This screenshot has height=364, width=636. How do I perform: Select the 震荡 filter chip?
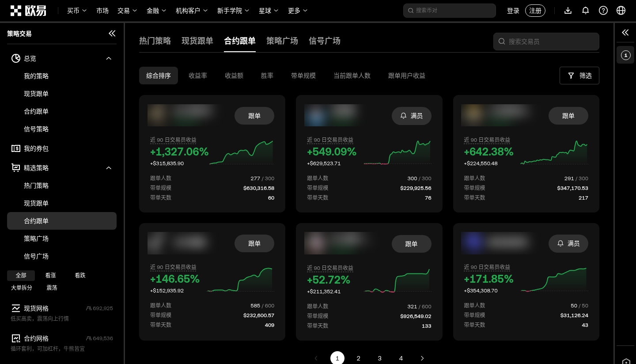click(x=52, y=288)
